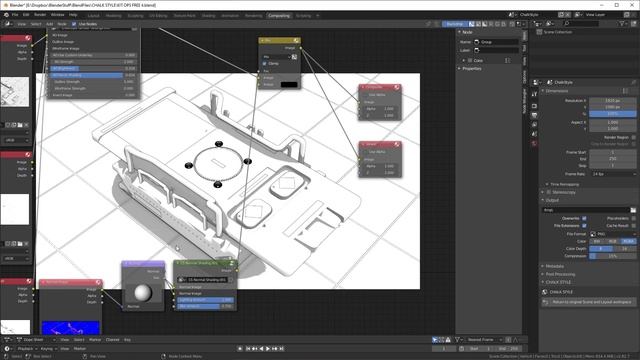The image size is (640, 360).
Task: Open the Edit menu
Action: 26,15
